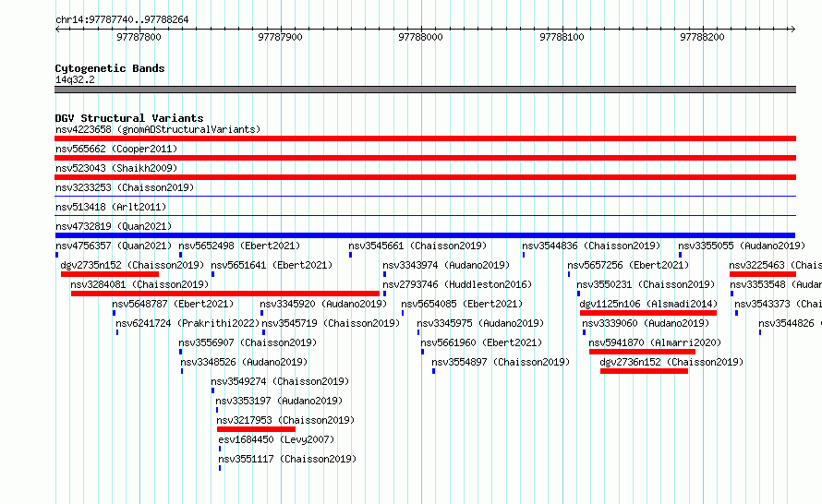Viewport: 822px width, 504px height.
Task: Click the red bar under nsv5941870
Action: click(642, 352)
